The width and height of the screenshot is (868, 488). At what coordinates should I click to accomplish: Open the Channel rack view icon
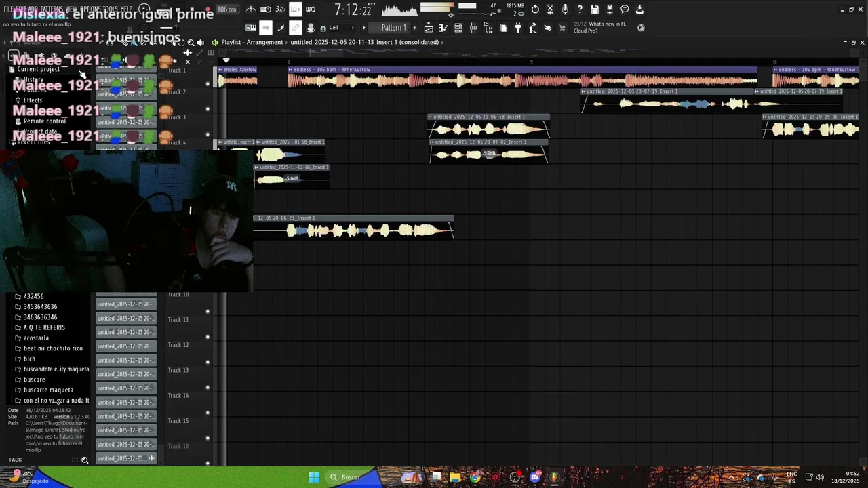coord(458,28)
